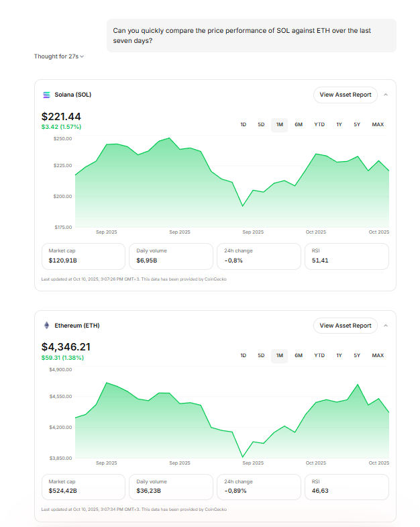Image resolution: width=420 pixels, height=527 pixels.
Task: Click Solana Market cap $120,91B card
Action: [x=83, y=256]
